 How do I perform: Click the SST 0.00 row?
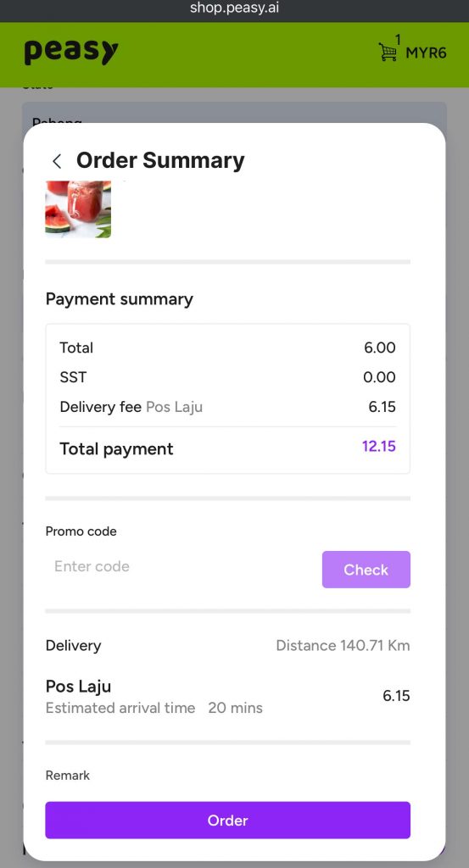click(x=227, y=377)
